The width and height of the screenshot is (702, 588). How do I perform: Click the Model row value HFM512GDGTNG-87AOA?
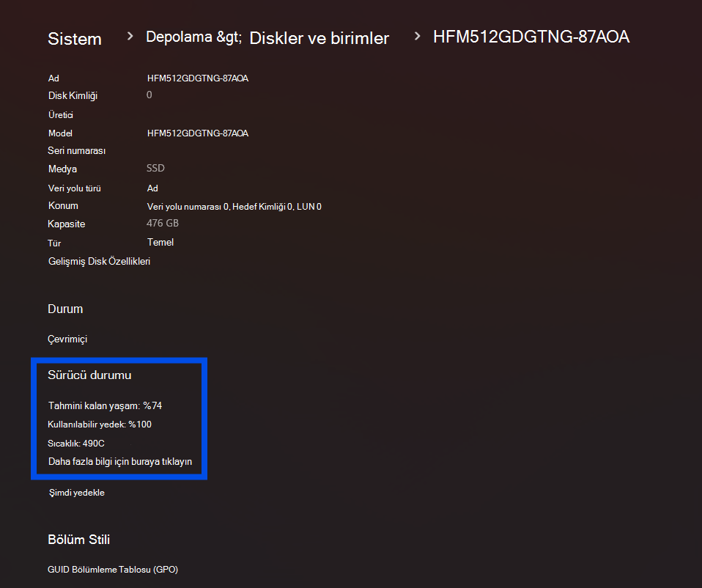tap(198, 133)
